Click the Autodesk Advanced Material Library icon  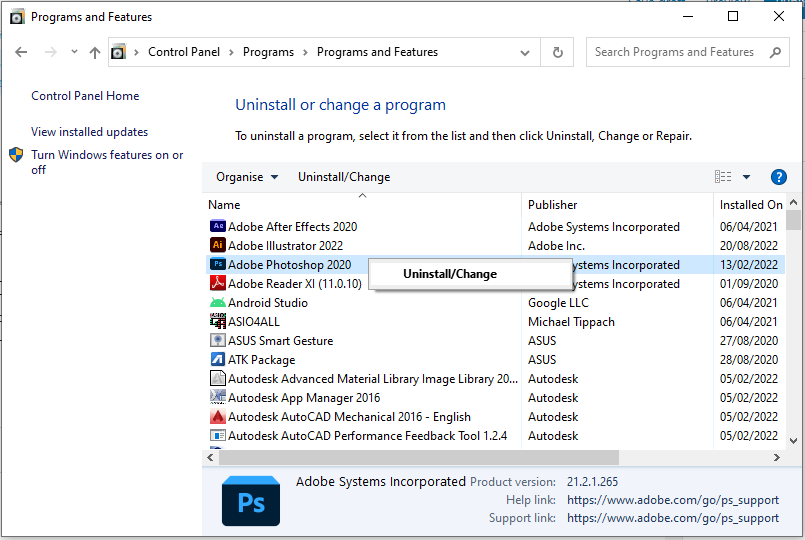coord(218,378)
